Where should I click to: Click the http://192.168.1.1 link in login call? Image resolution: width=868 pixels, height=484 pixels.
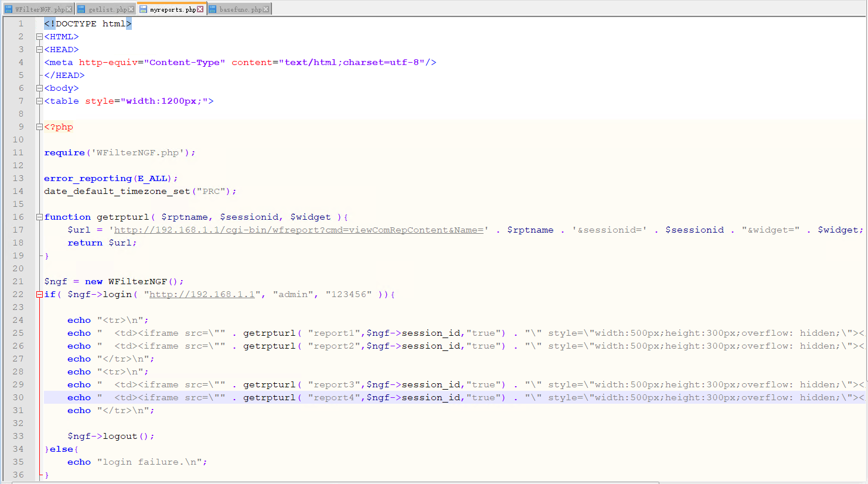tap(202, 295)
